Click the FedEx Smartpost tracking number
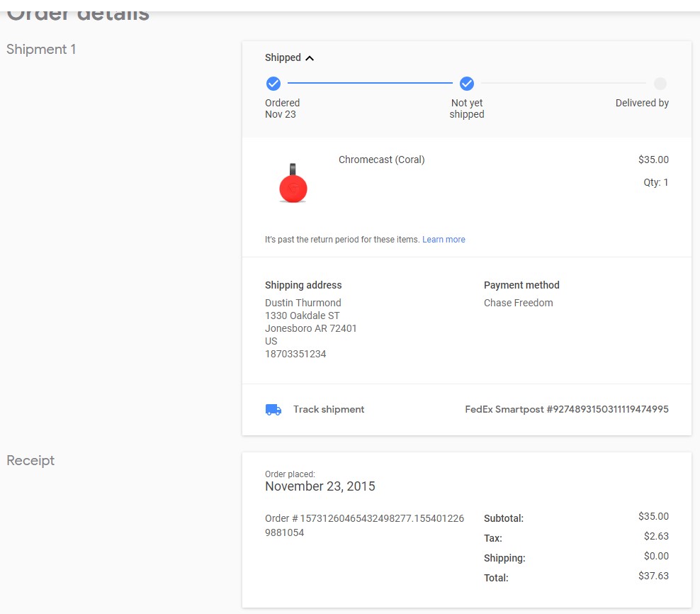The width and height of the screenshot is (700, 614). [x=567, y=409]
